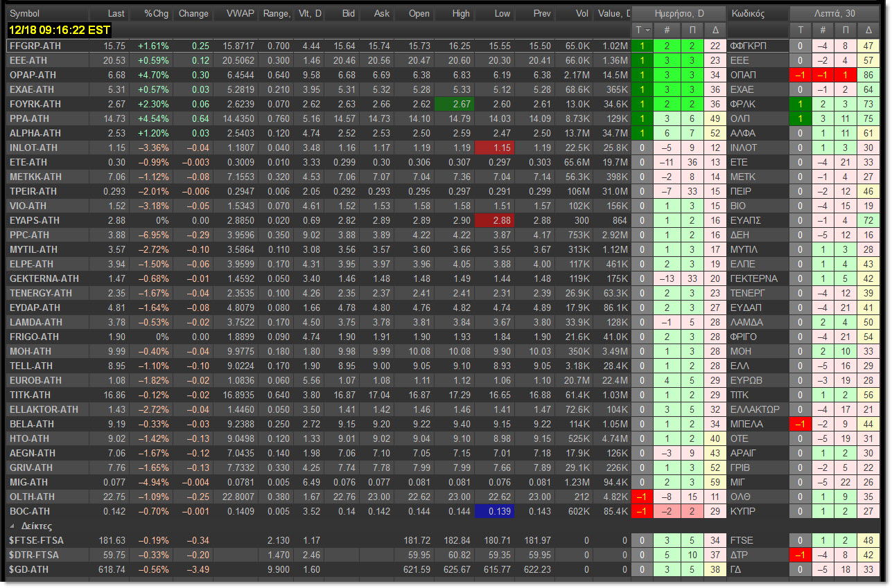Click the Ask column header
Image resolution: width=892 pixels, height=588 pixels.
point(376,14)
